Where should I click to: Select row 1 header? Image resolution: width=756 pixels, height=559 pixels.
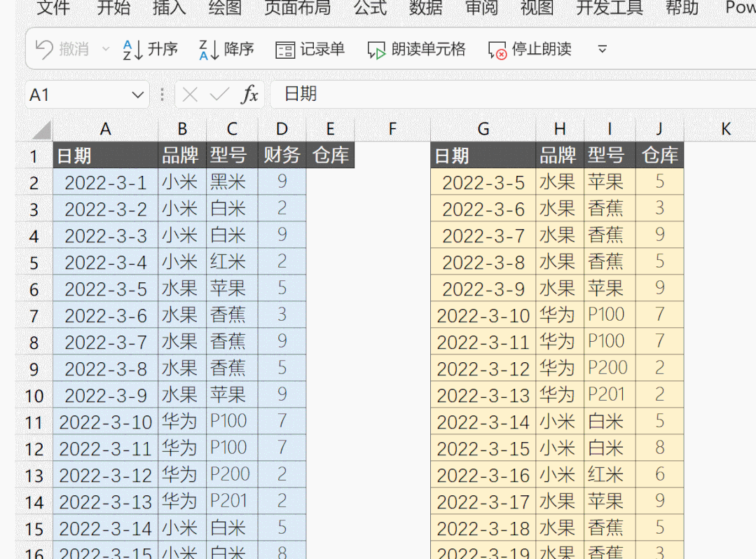[x=34, y=156]
